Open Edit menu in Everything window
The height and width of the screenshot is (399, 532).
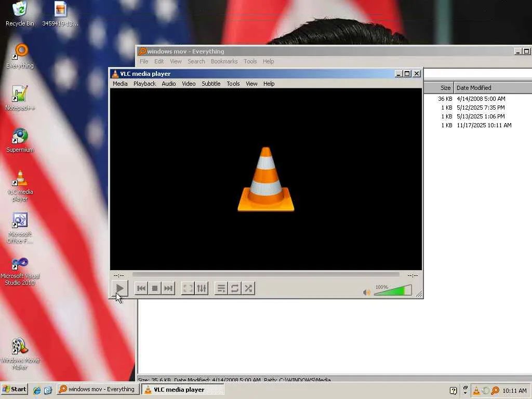tap(159, 61)
